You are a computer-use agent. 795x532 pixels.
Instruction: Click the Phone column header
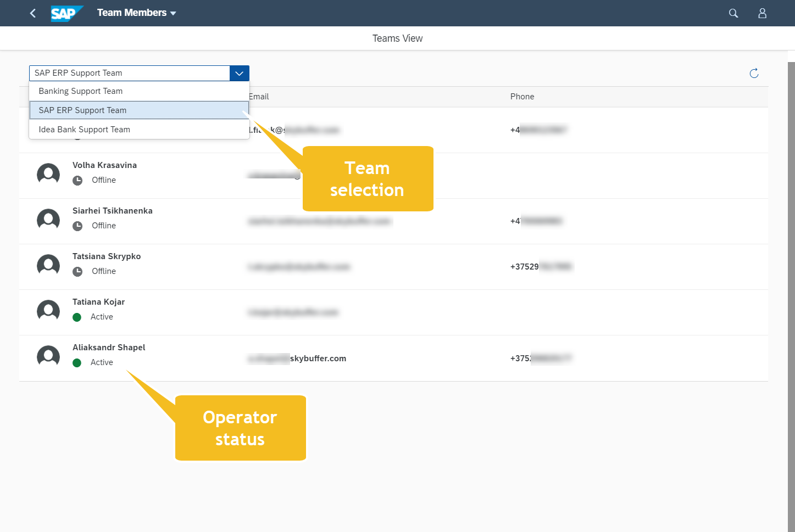click(x=522, y=97)
